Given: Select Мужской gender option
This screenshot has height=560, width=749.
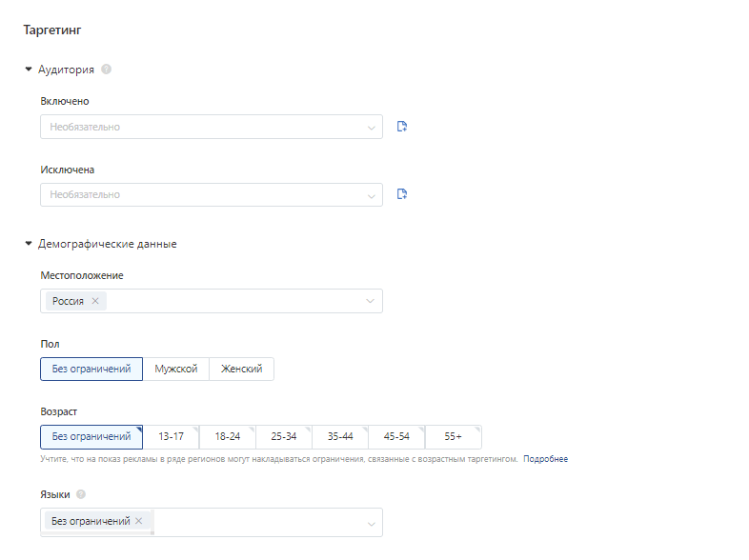Looking at the screenshot, I should [x=175, y=369].
